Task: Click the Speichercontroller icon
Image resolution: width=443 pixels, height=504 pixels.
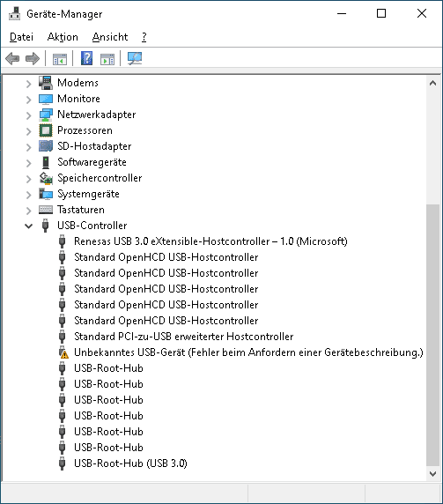Action: click(x=46, y=178)
